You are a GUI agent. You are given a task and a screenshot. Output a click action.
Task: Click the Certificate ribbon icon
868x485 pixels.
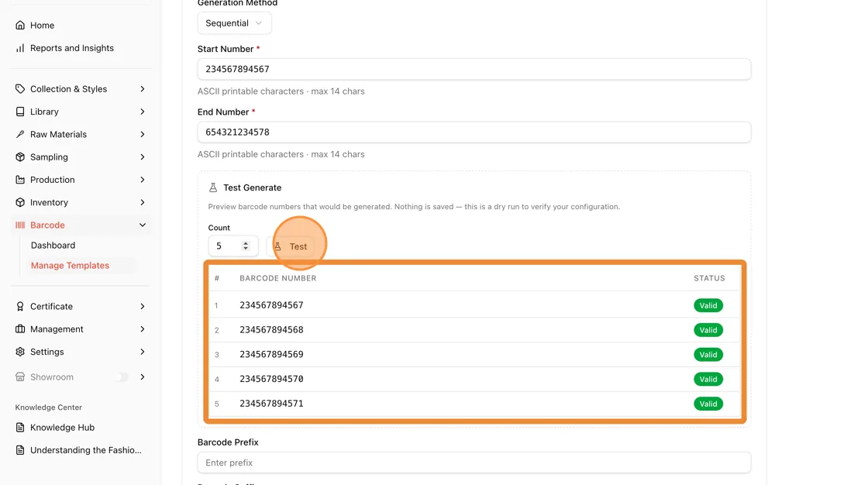pos(20,306)
